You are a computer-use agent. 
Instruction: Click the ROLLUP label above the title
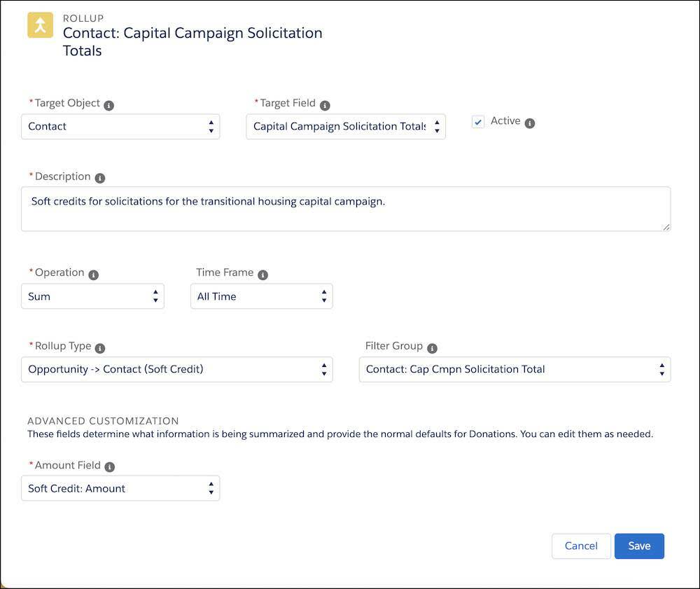click(83, 18)
